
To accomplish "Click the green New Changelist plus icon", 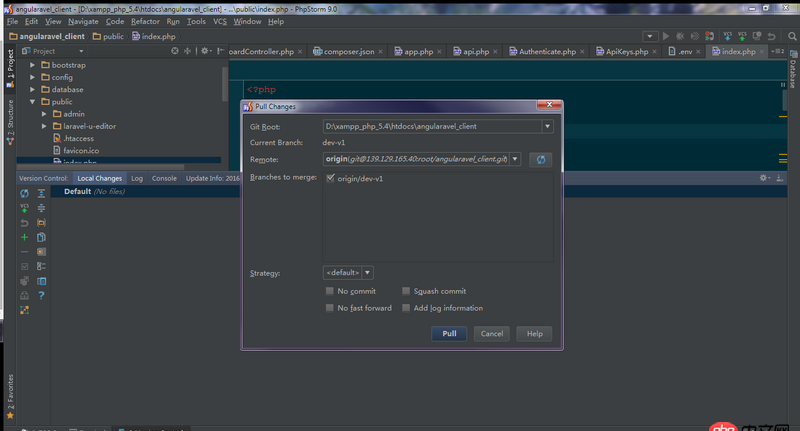I will coord(24,237).
